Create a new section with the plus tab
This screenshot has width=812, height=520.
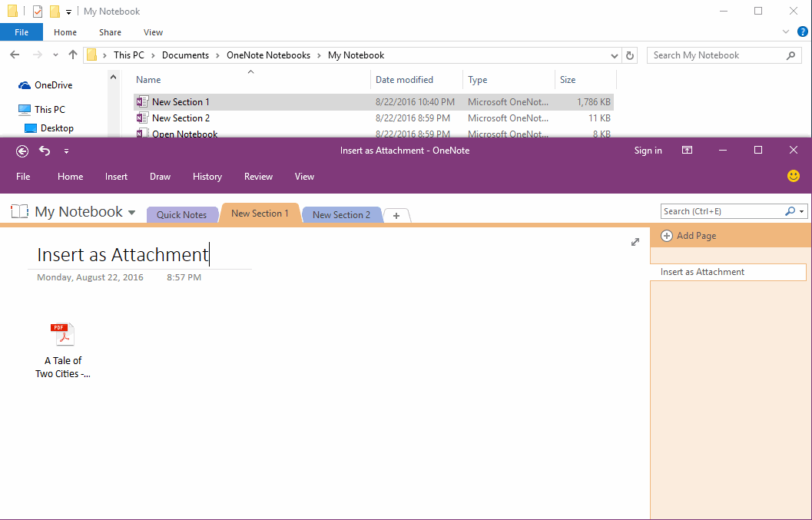(396, 216)
